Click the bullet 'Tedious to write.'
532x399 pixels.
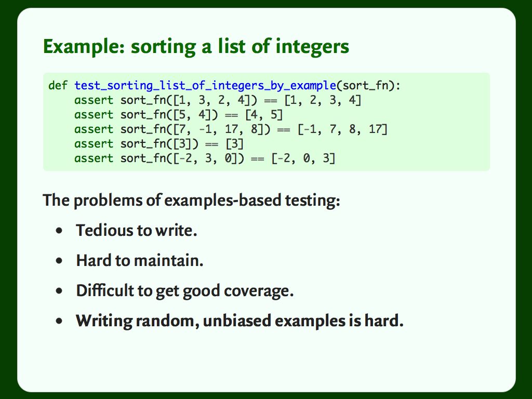click(x=137, y=230)
